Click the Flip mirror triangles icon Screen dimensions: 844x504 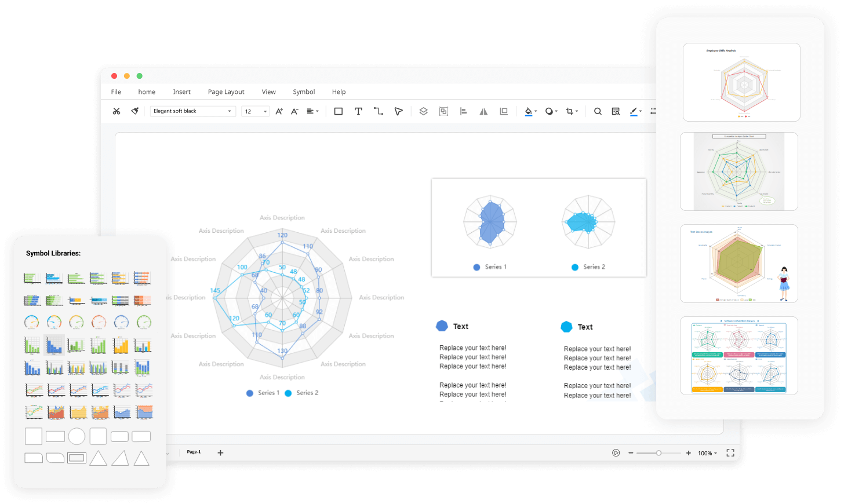(x=483, y=111)
